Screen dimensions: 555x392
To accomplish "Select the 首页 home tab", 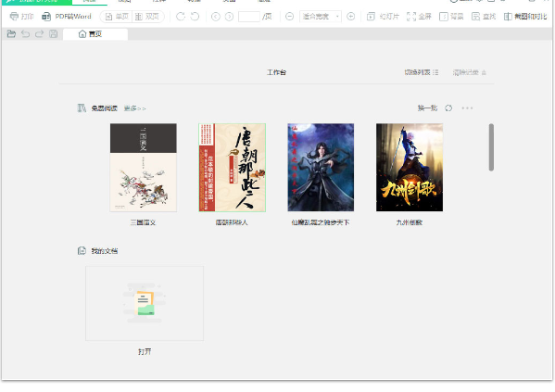I will click(x=95, y=34).
